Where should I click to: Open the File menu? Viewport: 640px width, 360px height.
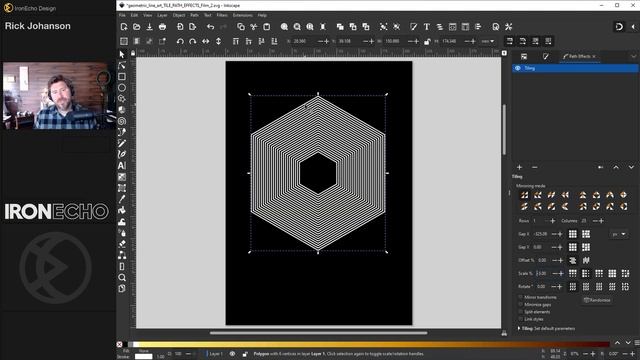tap(122, 15)
